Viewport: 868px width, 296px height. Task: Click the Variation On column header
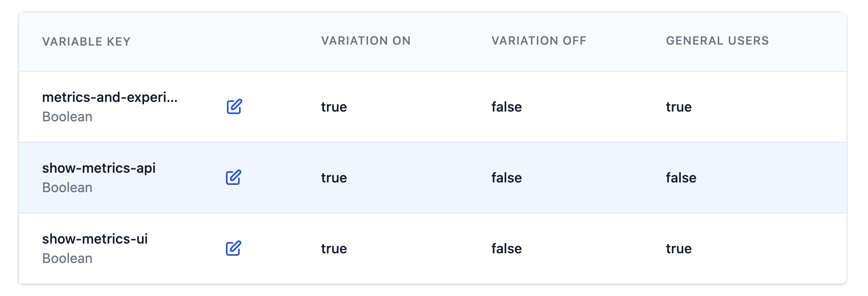pyautogui.click(x=366, y=41)
